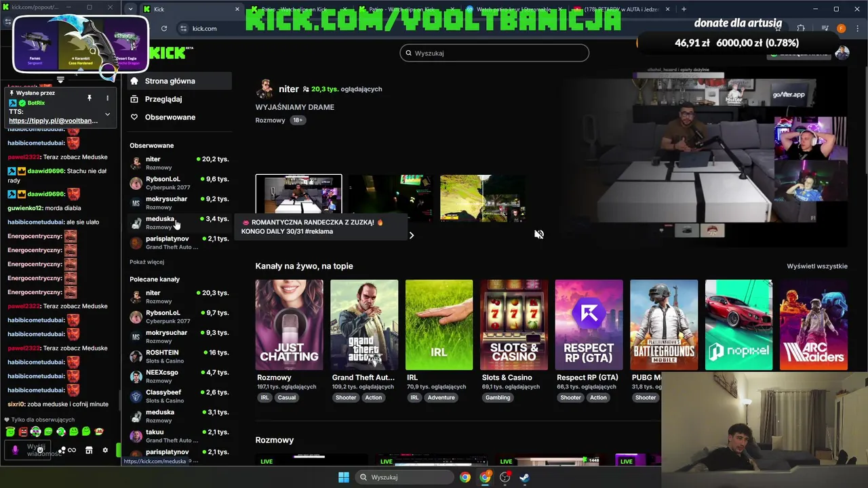Click the Gambling tag under Slots & Casino
This screenshot has width=868, height=488.
497,398
